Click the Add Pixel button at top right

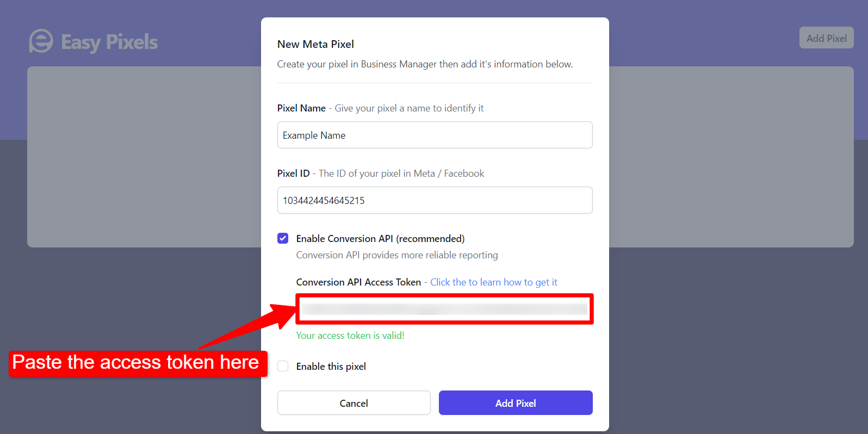coord(826,38)
